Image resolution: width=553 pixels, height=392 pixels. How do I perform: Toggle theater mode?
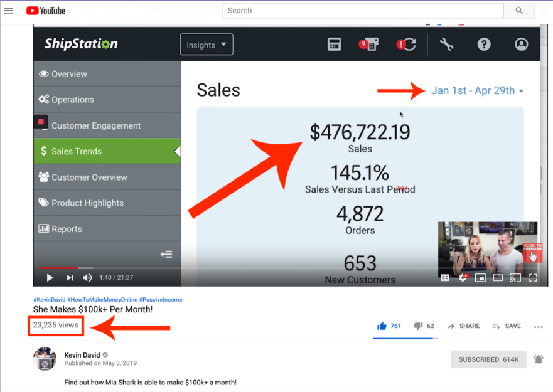498,278
